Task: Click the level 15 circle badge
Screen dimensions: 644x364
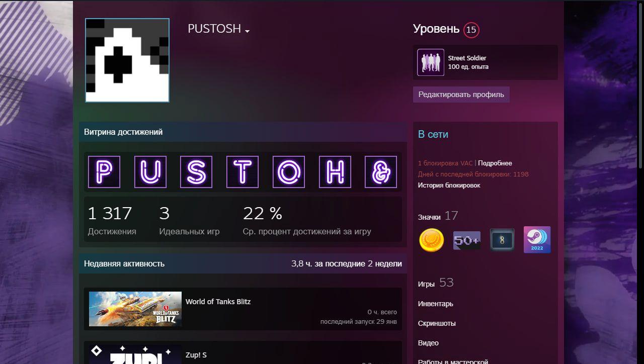Action: tap(471, 30)
